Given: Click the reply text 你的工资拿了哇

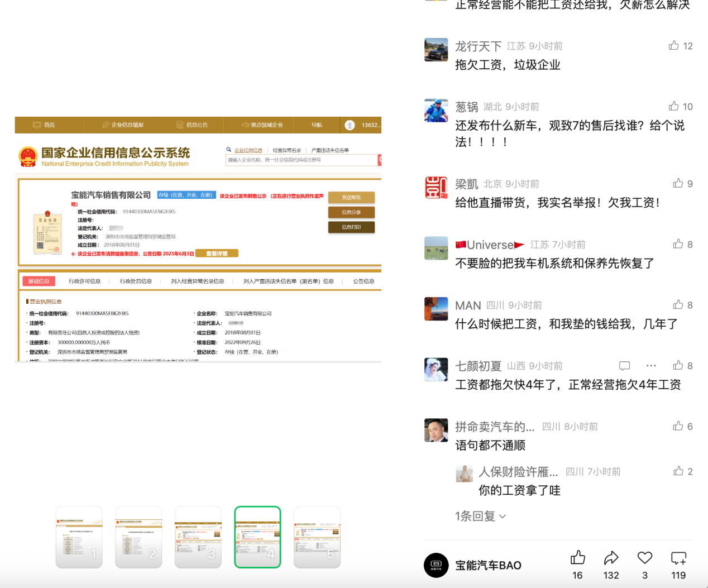Looking at the screenshot, I should (x=519, y=490).
